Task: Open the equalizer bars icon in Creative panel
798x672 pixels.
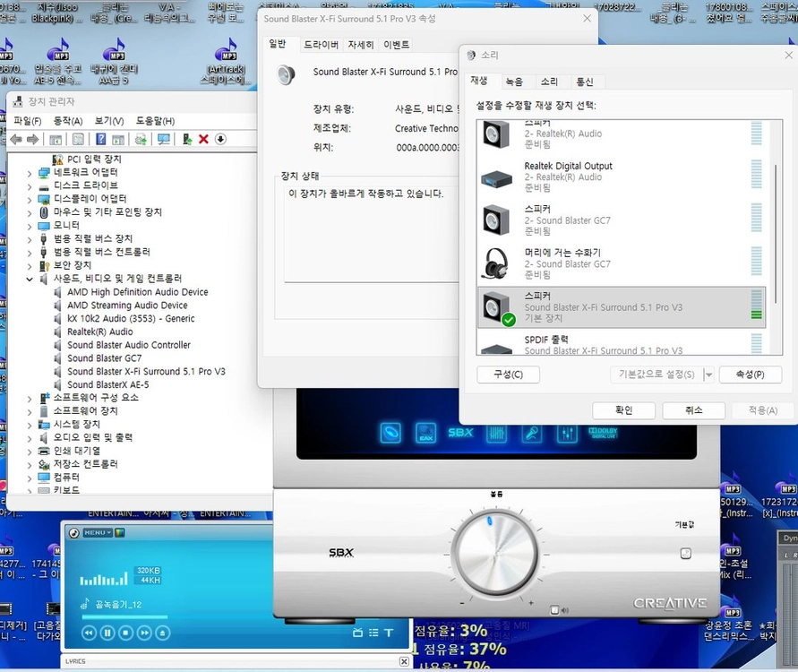Action: [x=497, y=434]
